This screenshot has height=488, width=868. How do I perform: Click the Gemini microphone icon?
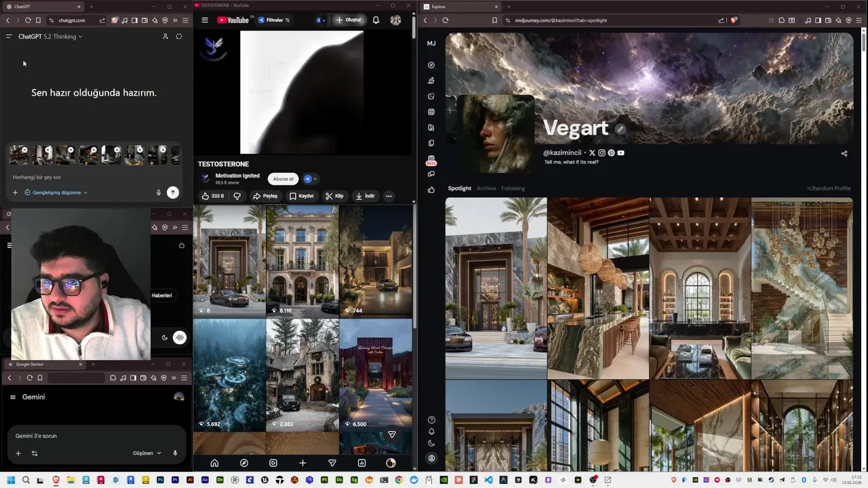tap(175, 453)
